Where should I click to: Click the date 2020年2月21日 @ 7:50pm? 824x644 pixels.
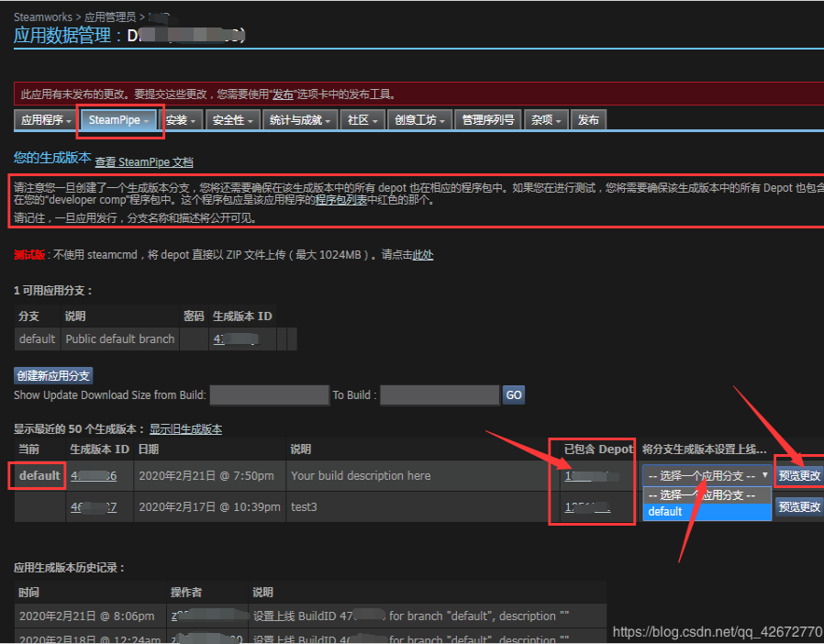pyautogui.click(x=206, y=476)
